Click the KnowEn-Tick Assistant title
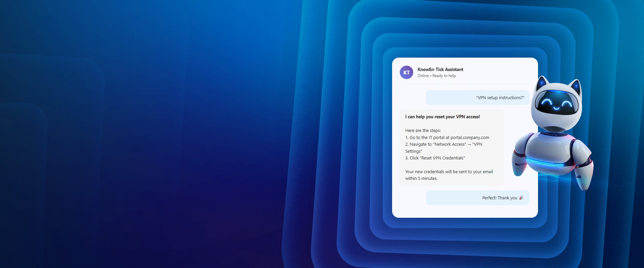This screenshot has height=268, width=644. [440, 69]
